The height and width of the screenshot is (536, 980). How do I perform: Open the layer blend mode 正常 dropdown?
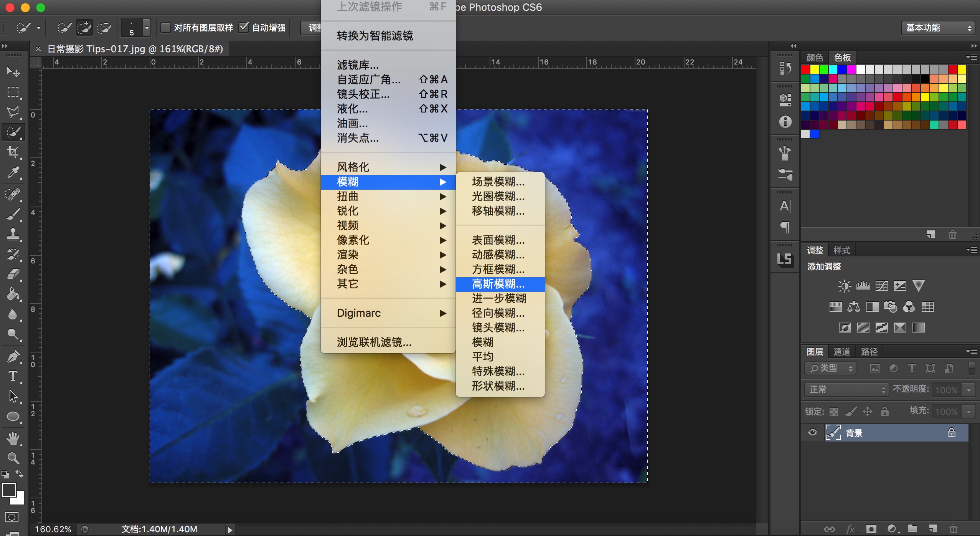pyautogui.click(x=846, y=390)
